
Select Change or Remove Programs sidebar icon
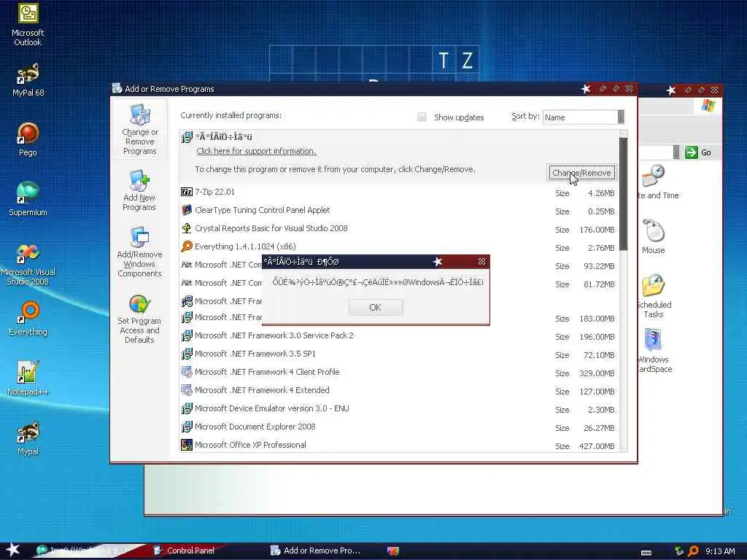pyautogui.click(x=139, y=130)
